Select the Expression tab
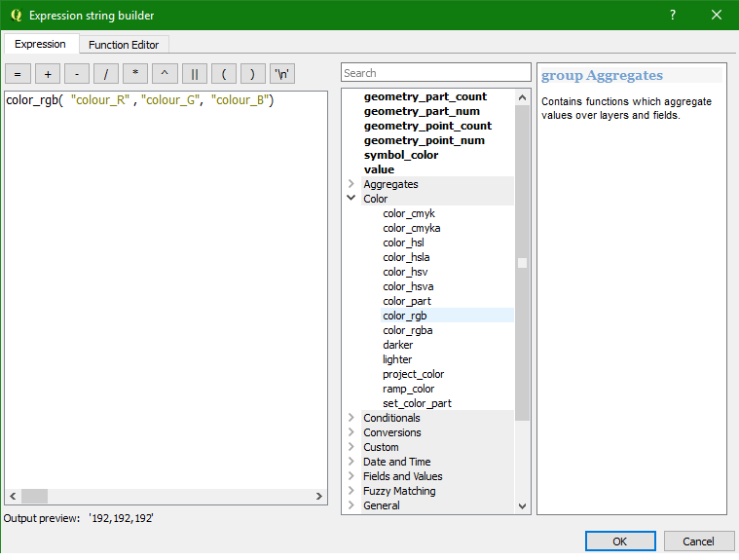 point(40,44)
